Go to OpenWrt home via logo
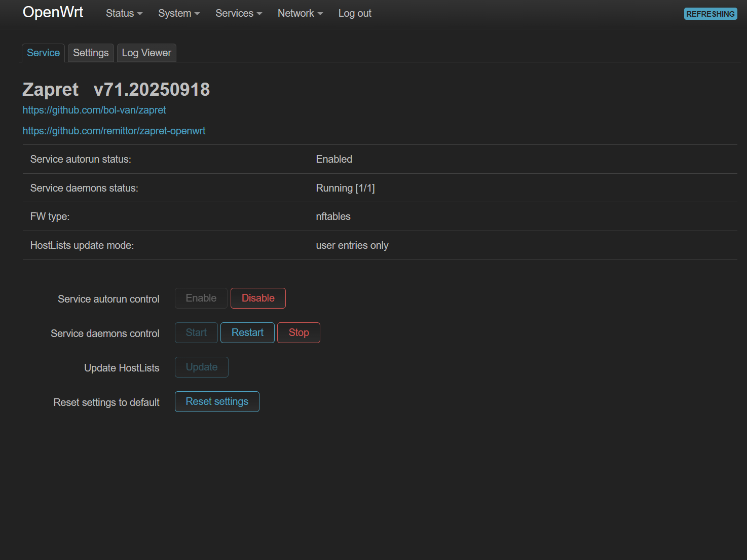 coord(53,12)
